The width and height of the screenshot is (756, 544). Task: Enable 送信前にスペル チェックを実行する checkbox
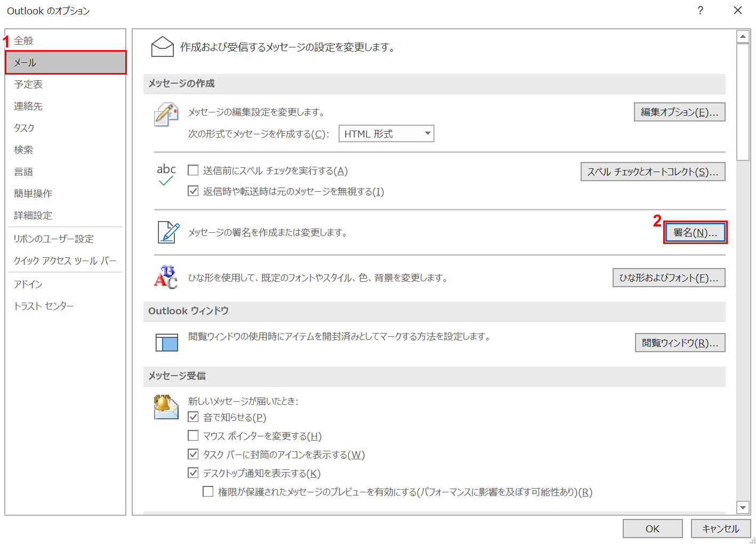coord(193,170)
